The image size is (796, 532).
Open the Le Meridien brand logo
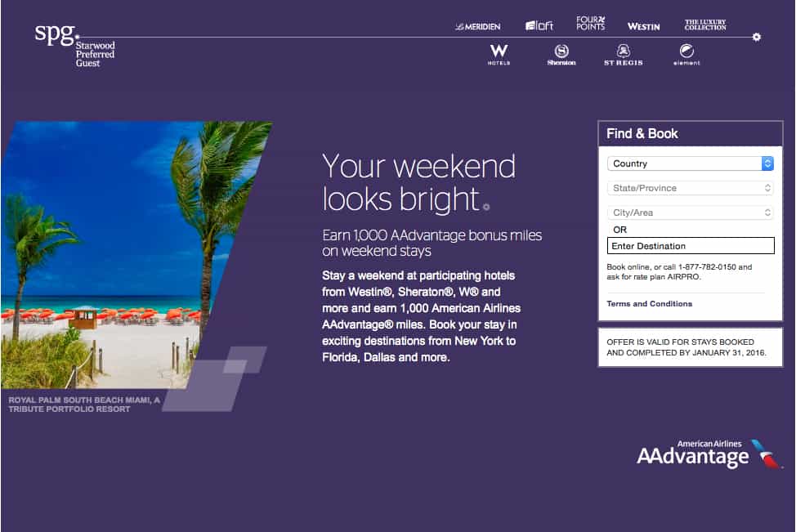(478, 26)
